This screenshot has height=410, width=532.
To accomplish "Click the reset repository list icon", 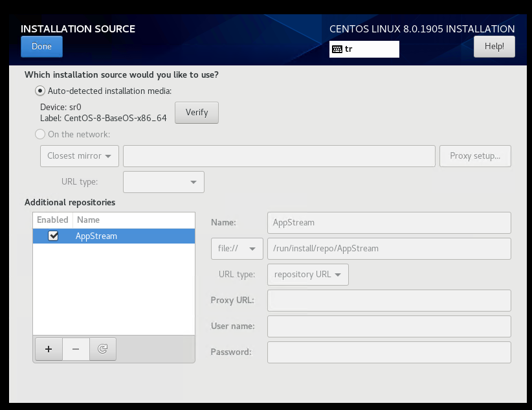I will [x=103, y=349].
